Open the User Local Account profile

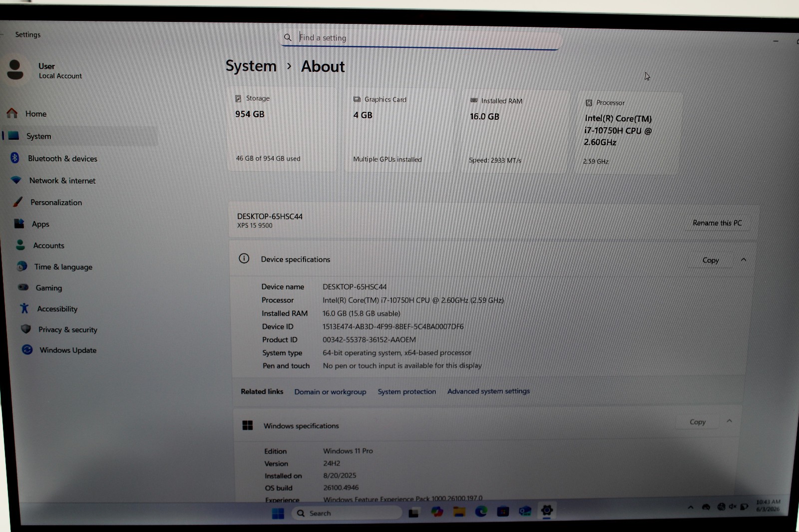pos(45,70)
